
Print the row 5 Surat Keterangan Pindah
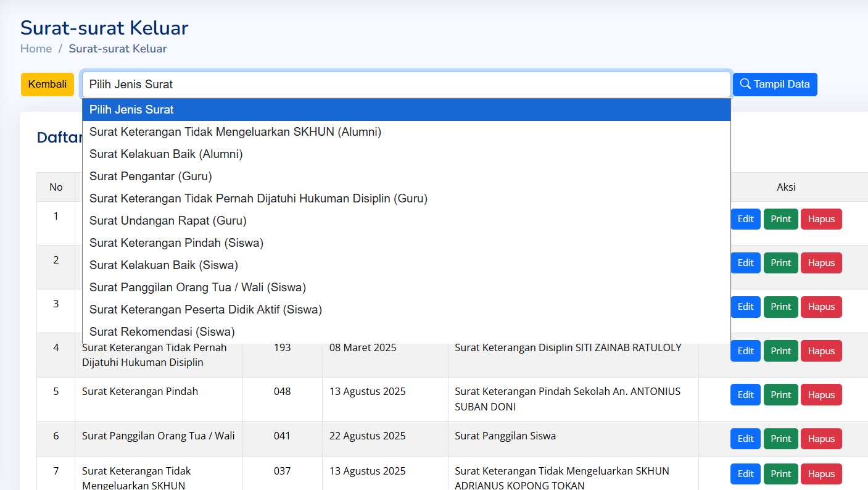[780, 395]
